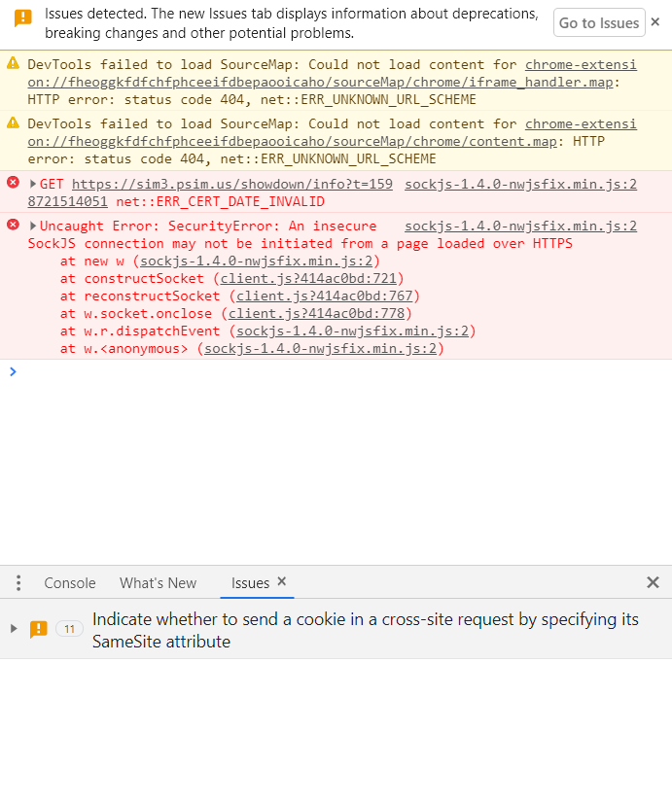The width and height of the screenshot is (672, 802).
Task: Switch to the Console drawer tab
Action: 70,582
